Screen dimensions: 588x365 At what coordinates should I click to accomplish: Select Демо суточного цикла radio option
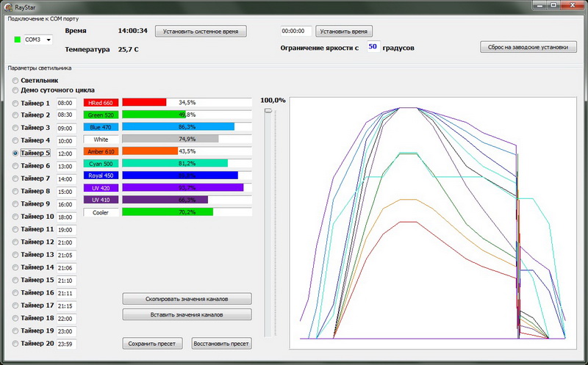(15, 90)
